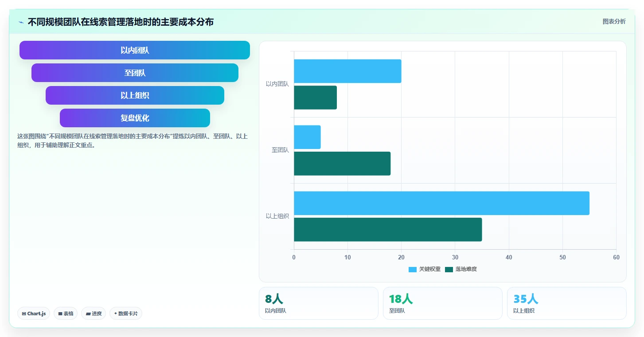Screen dimensions: 644x337
Task: Click the 进度 tag icon
Action: [x=88, y=313]
